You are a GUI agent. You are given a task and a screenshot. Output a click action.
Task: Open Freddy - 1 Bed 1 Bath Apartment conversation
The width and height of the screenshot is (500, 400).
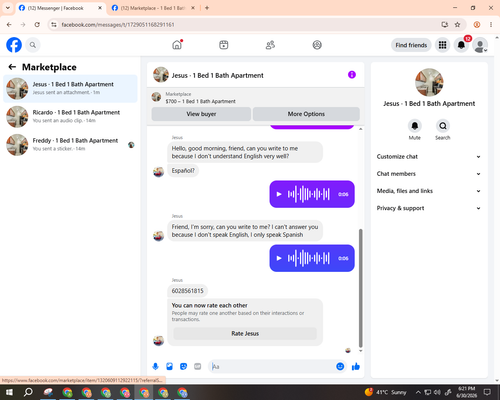70,145
